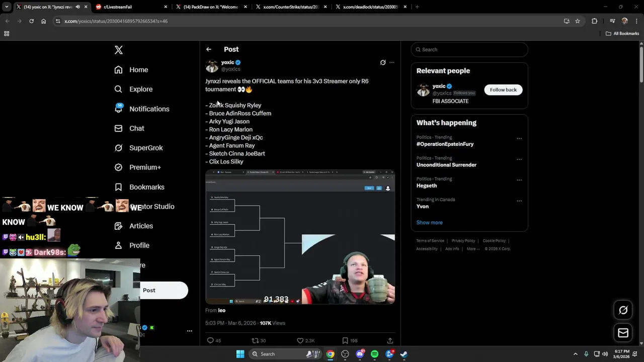The image size is (644, 362).
Task: Bookmark this page with star icon
Action: (578, 21)
